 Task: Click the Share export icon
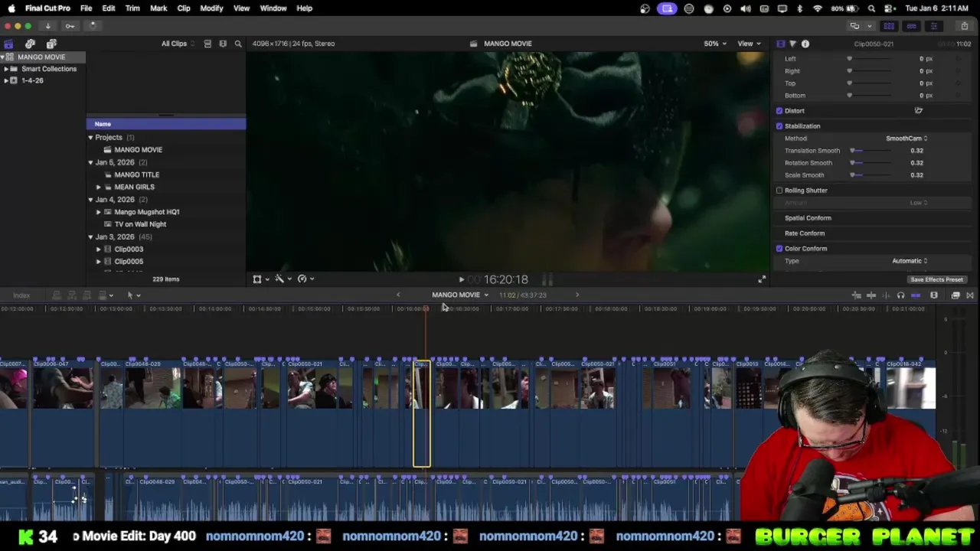pos(964,26)
